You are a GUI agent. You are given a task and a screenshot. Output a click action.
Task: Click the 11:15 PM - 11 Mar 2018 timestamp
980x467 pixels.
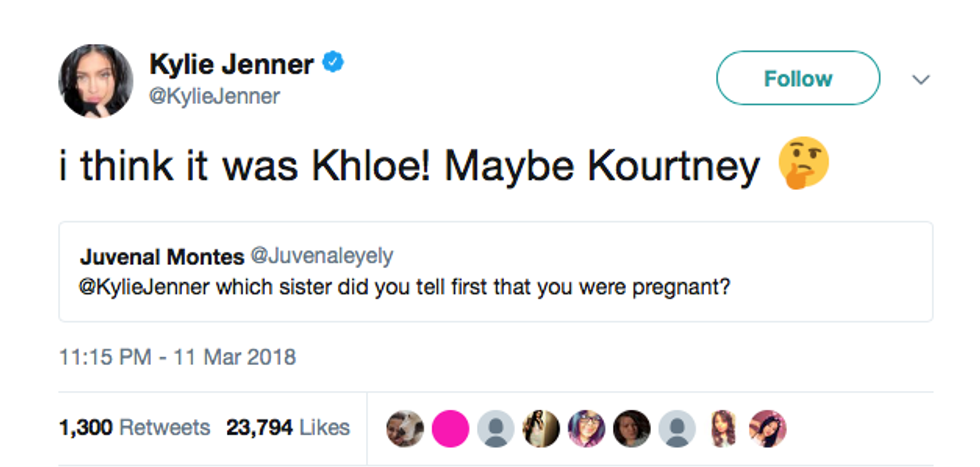(x=178, y=357)
